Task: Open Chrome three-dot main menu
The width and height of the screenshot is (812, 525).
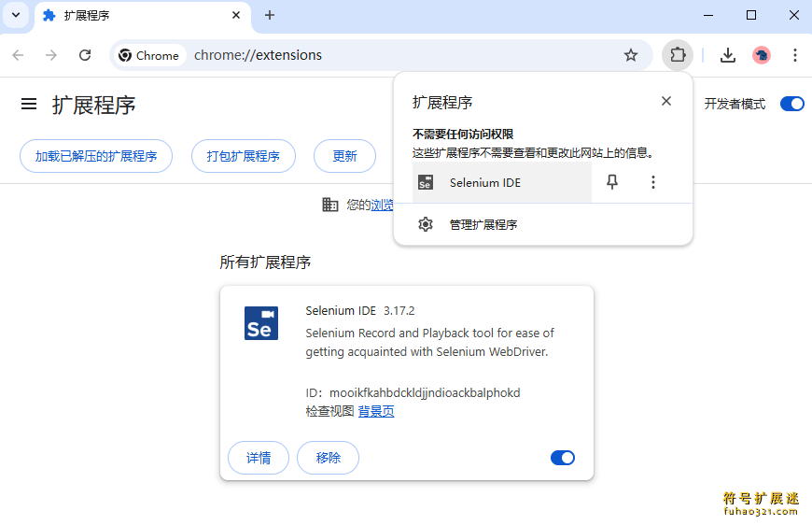Action: tap(795, 55)
